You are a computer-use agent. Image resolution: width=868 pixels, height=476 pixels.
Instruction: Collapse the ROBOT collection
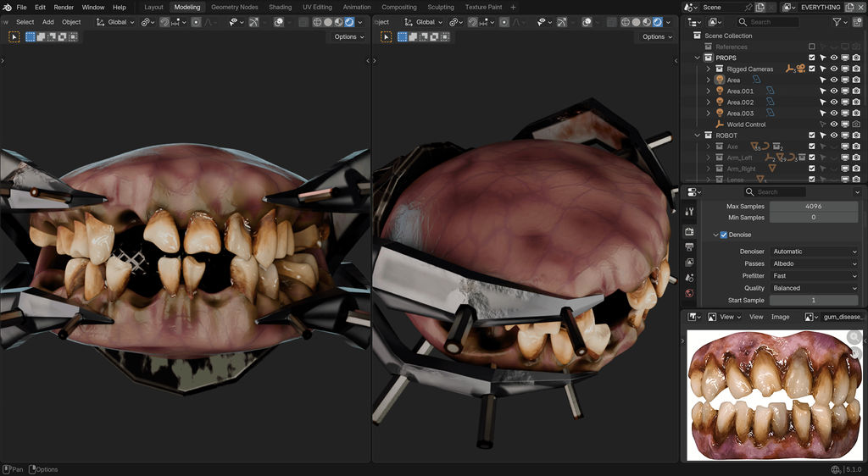[698, 135]
